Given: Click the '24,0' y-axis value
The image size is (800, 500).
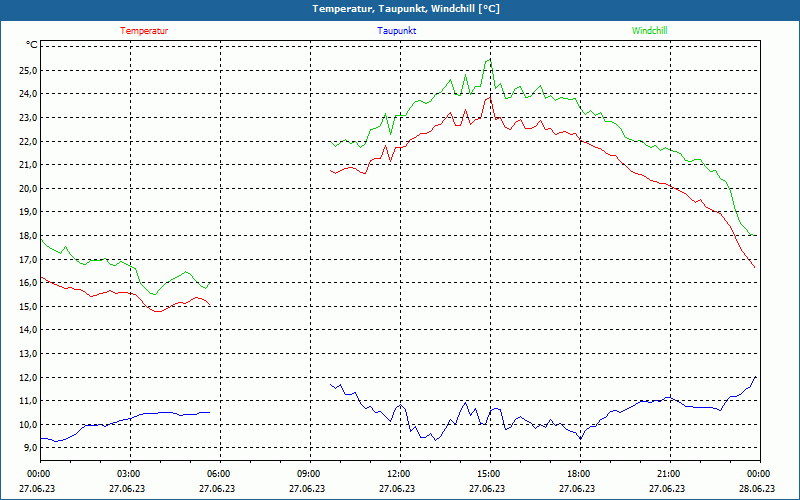Looking at the screenshot, I should (28, 94).
